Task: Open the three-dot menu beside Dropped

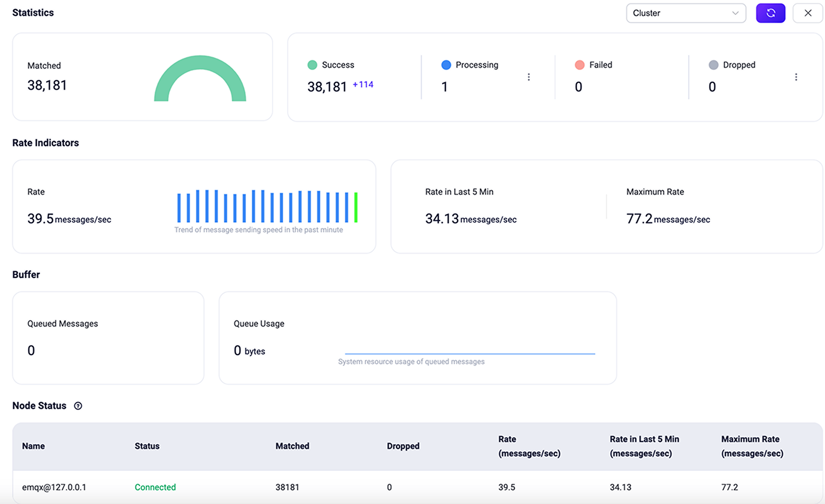Action: point(796,77)
